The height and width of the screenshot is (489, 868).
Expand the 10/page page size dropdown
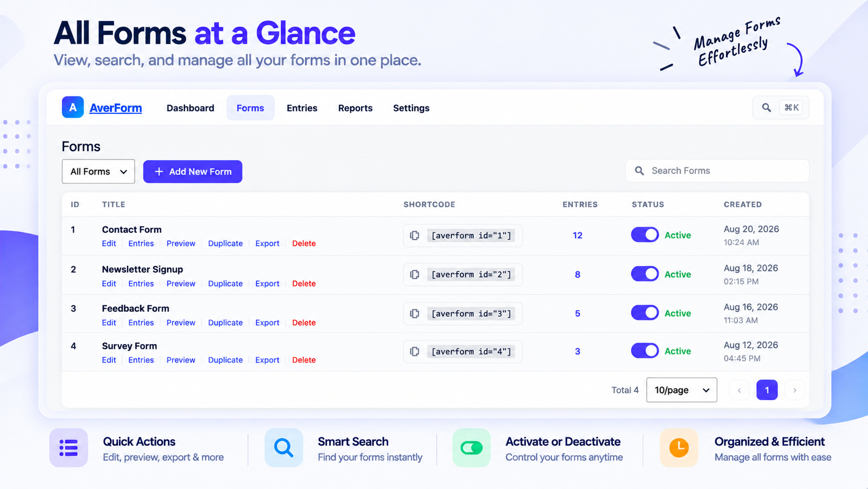[x=682, y=390]
